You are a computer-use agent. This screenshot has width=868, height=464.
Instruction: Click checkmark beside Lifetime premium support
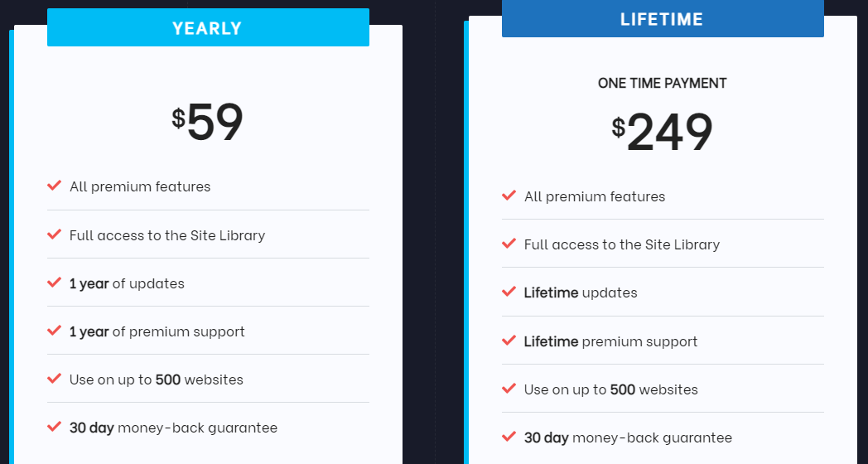pyautogui.click(x=509, y=341)
